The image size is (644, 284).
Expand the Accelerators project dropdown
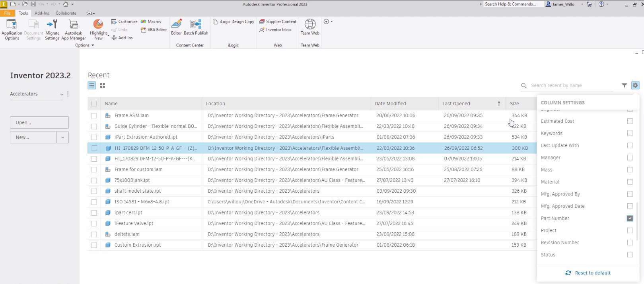(61, 95)
